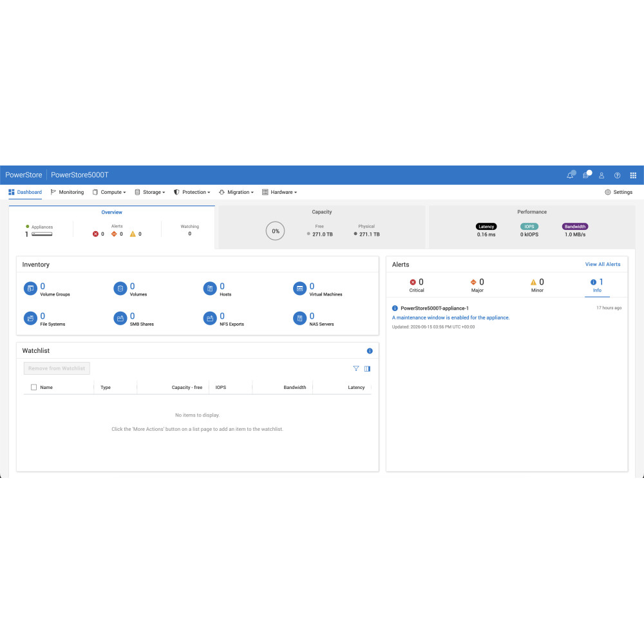The image size is (644, 644).
Task: Open the user account icon
Action: pos(601,175)
